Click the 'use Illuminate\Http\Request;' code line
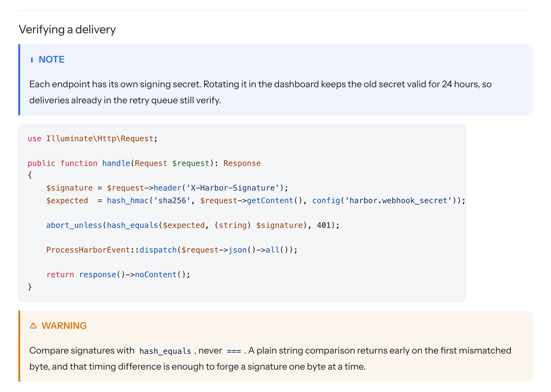The image size is (551, 392). (93, 138)
